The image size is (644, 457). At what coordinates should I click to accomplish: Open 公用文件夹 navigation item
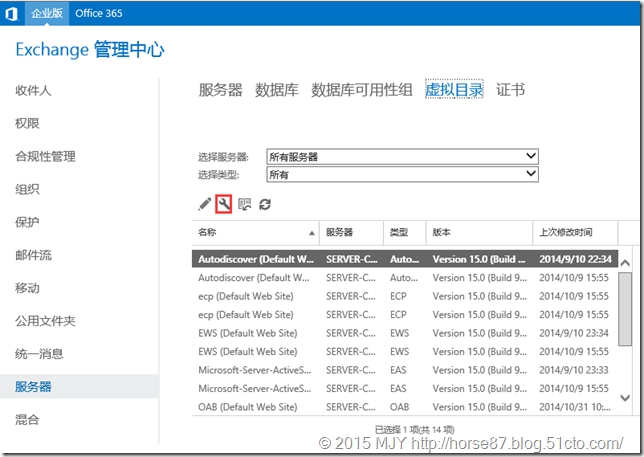(45, 321)
